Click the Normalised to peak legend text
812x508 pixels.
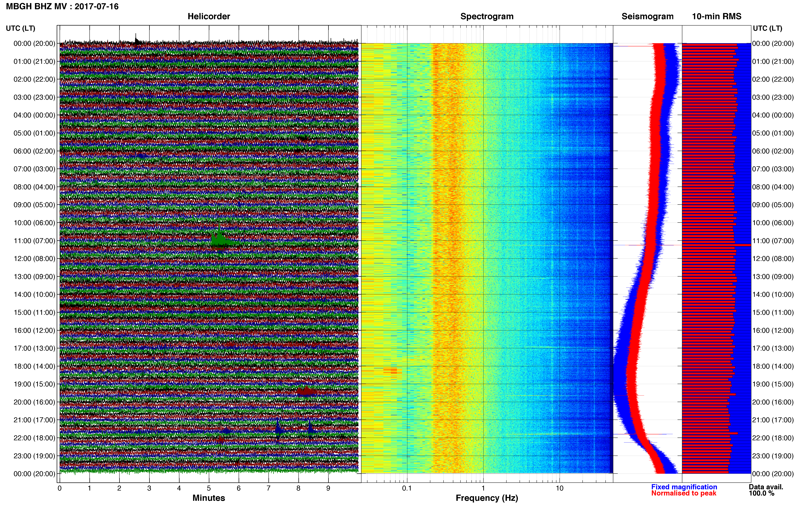pos(684,493)
